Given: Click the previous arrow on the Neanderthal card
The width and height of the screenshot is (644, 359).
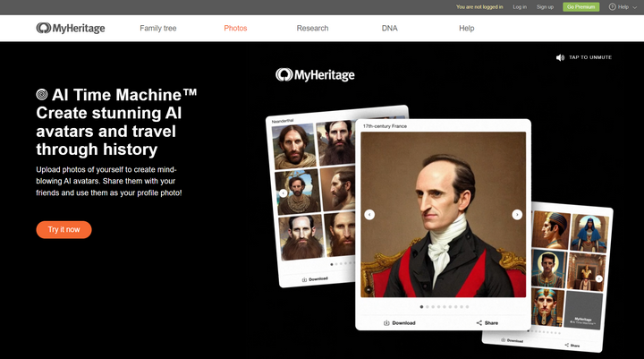Looking at the screenshot, I should (283, 193).
